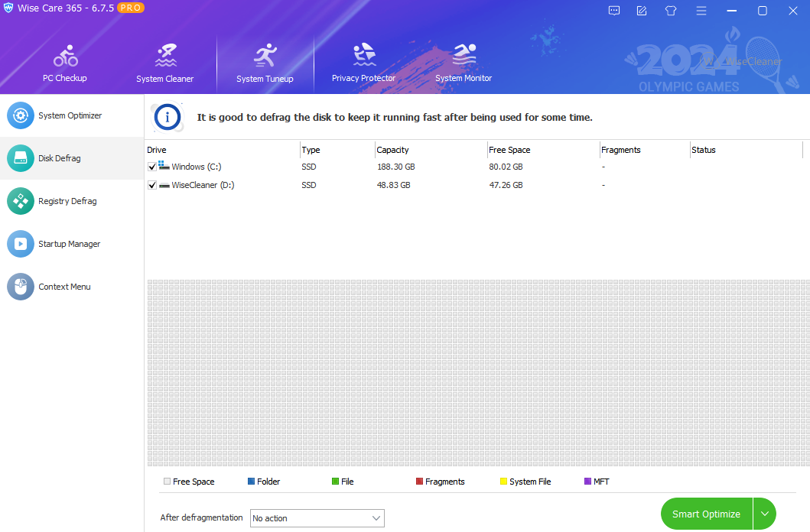
Task: Minimize the Wise Care 365 window
Action: pos(731,11)
